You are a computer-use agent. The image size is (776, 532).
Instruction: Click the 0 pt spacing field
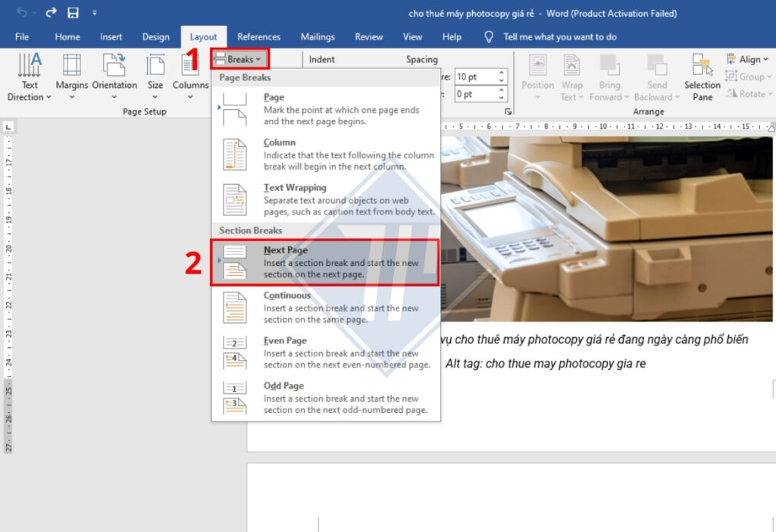coord(475,94)
